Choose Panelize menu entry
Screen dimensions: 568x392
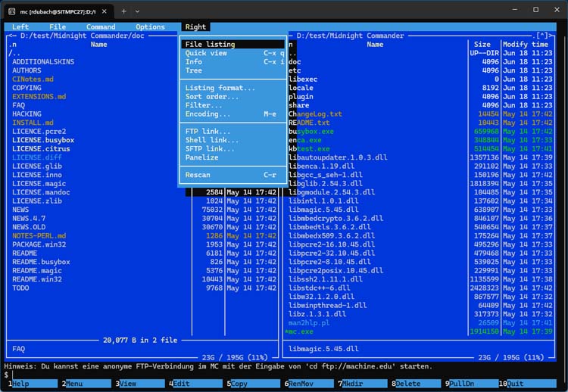coord(233,157)
